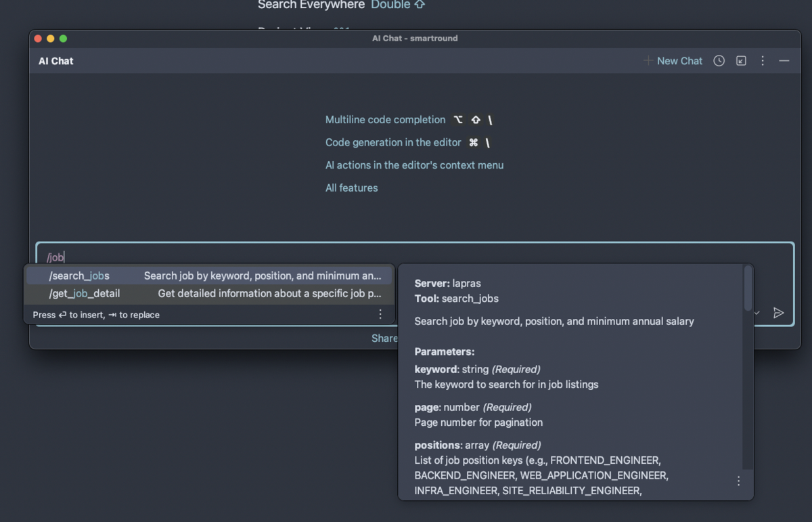Open the AI Chat kebab options menu

[x=763, y=61]
